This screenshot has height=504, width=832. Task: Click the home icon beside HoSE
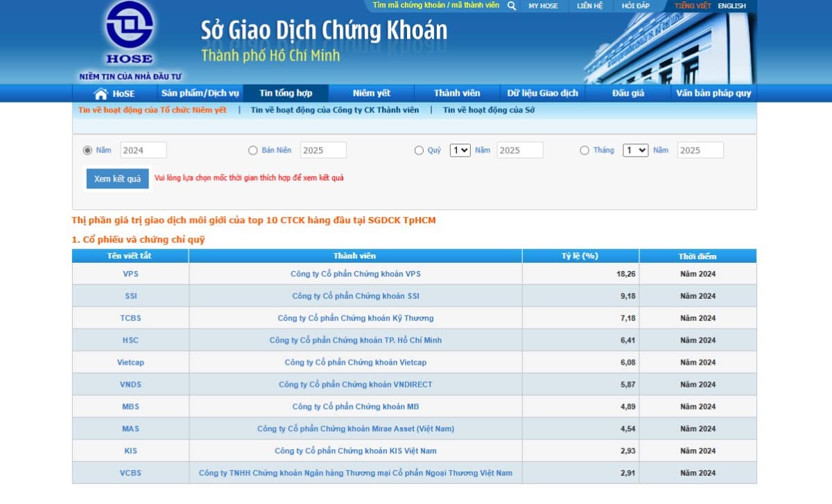(101, 94)
